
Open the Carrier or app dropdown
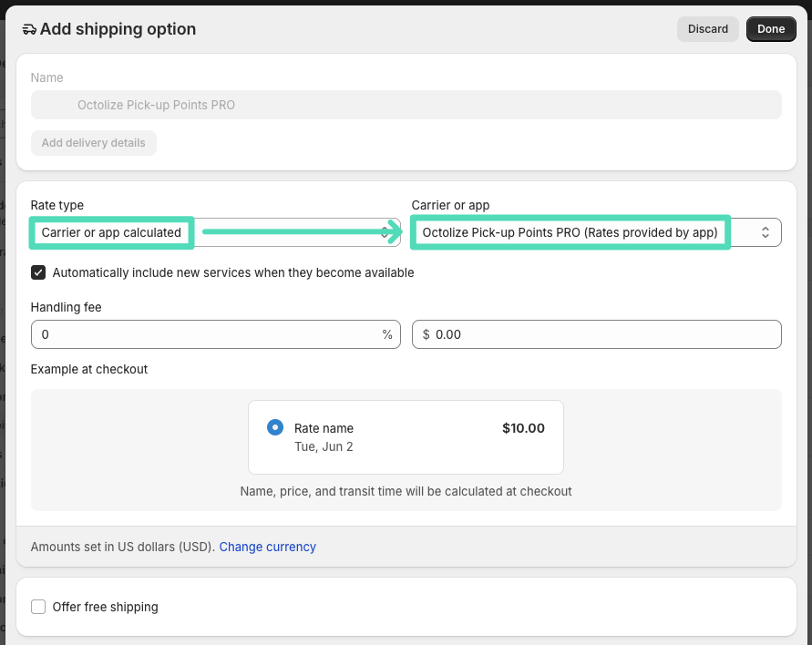tap(597, 232)
